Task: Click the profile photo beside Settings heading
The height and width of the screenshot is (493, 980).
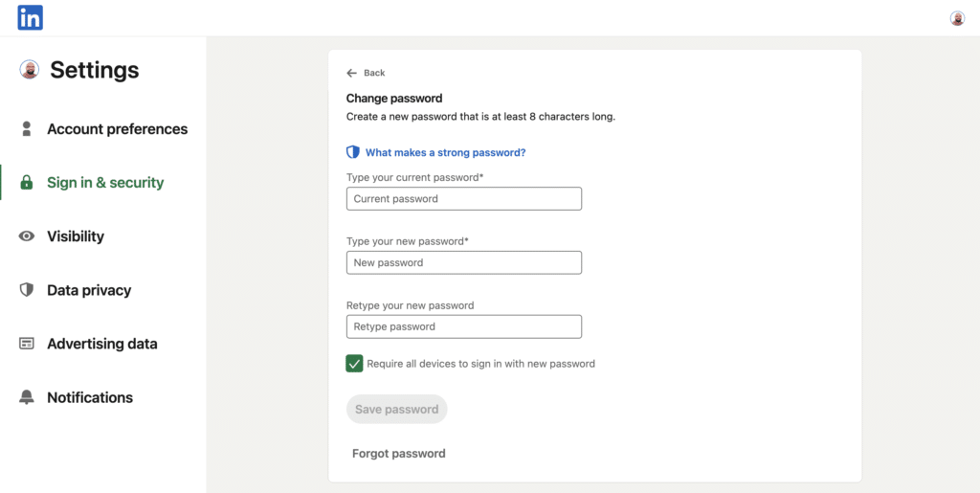Action: 30,69
